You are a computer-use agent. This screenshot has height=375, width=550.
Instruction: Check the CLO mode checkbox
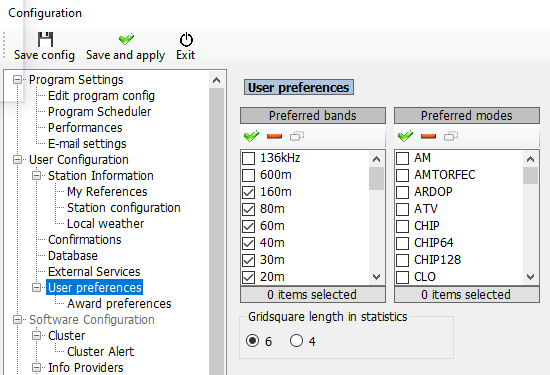pos(403,277)
